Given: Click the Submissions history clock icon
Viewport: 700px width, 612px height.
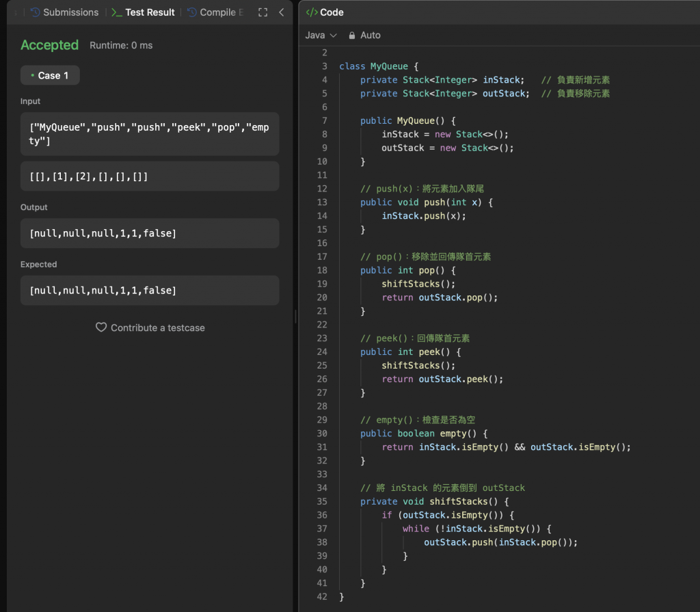Looking at the screenshot, I should click(x=35, y=12).
